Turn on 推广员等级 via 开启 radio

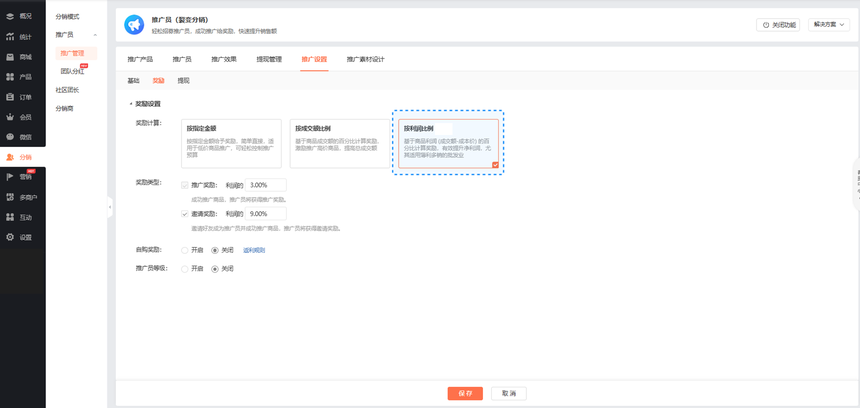185,269
